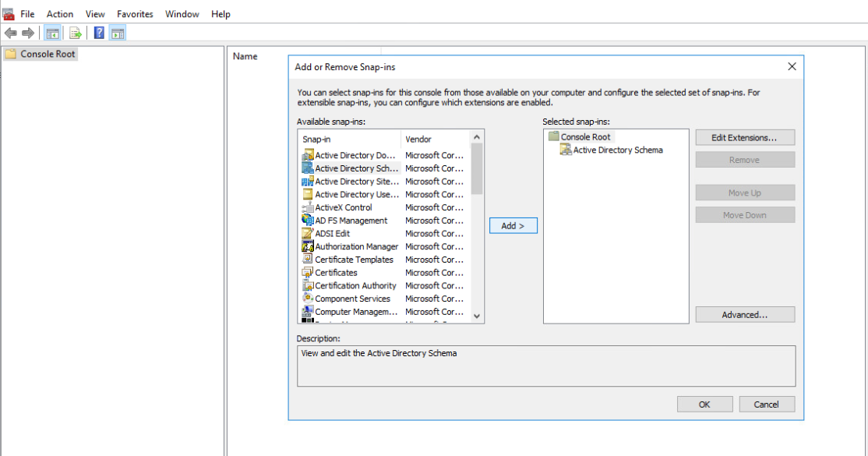Viewport: 868px width, 456px height.
Task: Click the Export List toolbar icon
Action: click(75, 33)
